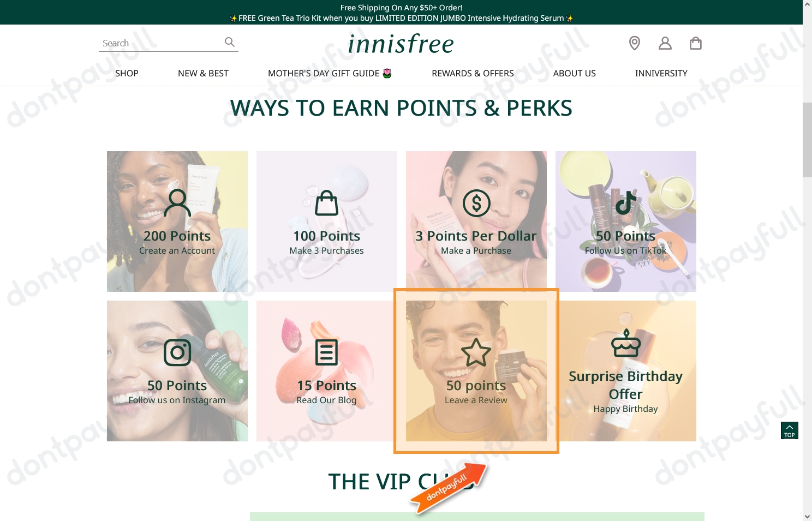
Task: Click the dollar sign icon on Make a Purchase
Action: click(476, 203)
